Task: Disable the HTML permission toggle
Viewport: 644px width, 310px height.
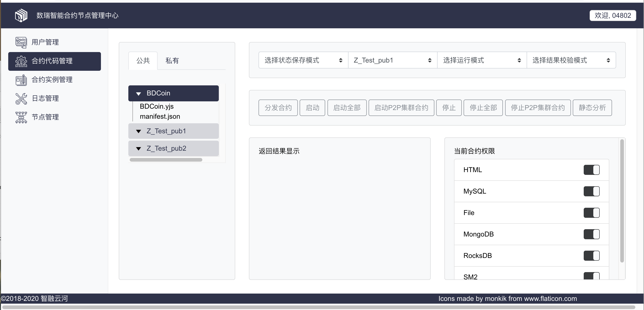Action: (591, 170)
